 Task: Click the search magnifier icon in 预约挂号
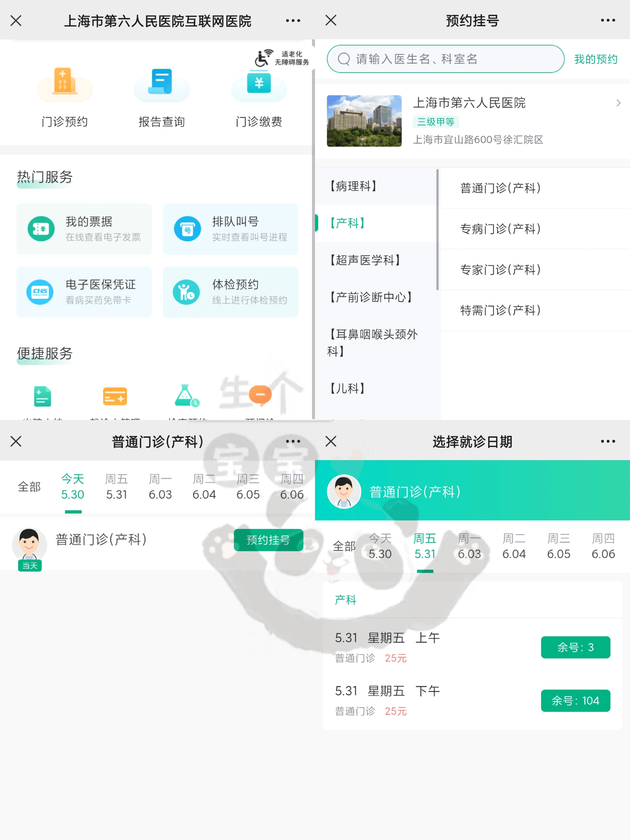tap(344, 59)
